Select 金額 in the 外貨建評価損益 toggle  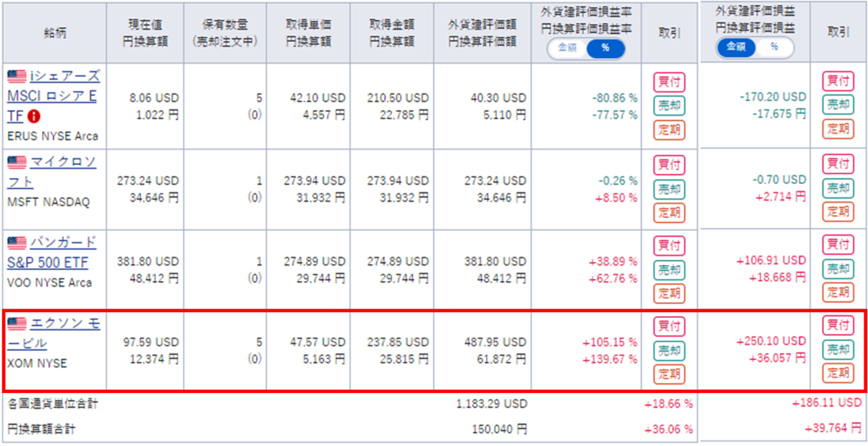click(736, 48)
